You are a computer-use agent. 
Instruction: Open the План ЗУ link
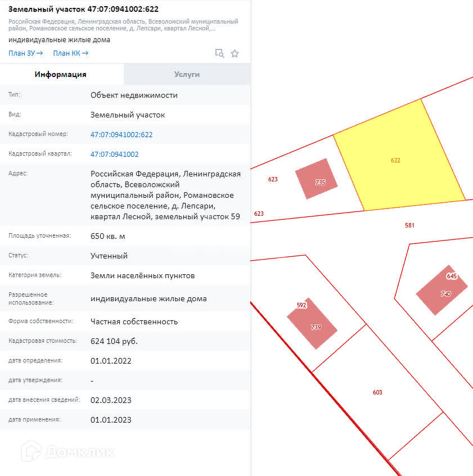coord(25,53)
